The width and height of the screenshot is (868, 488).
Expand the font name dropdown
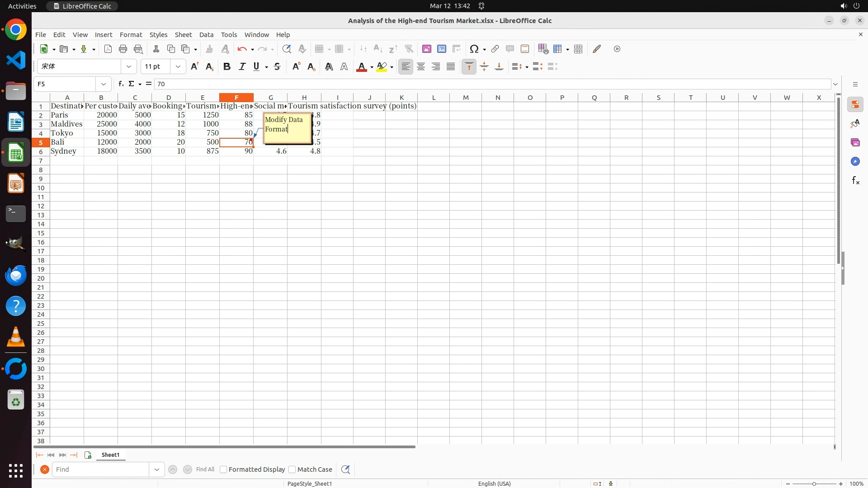coord(129,67)
